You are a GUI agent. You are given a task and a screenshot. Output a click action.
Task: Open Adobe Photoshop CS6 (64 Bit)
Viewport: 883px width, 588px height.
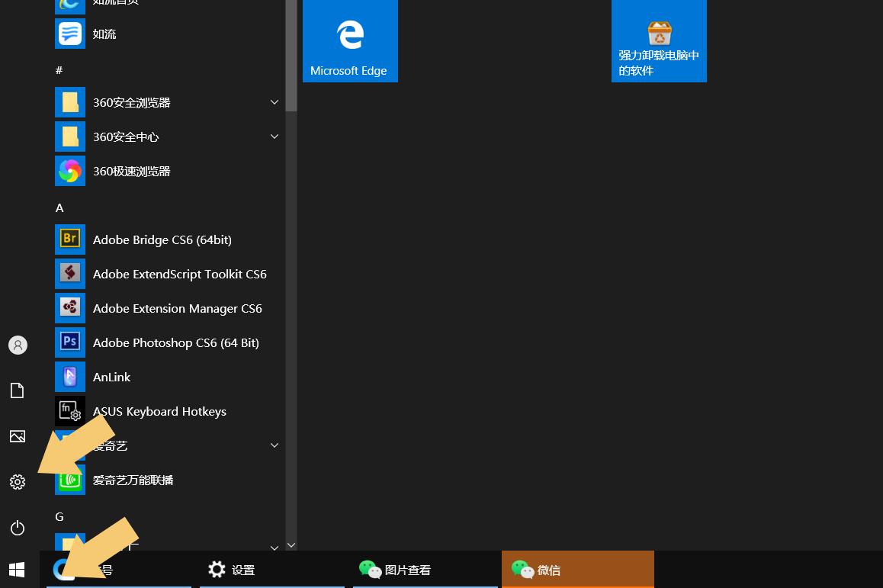tap(175, 342)
